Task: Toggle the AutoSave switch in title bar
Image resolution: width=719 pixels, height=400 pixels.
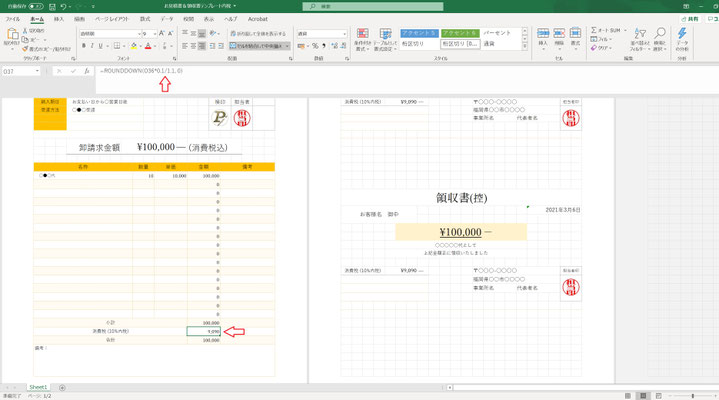Action: point(36,6)
